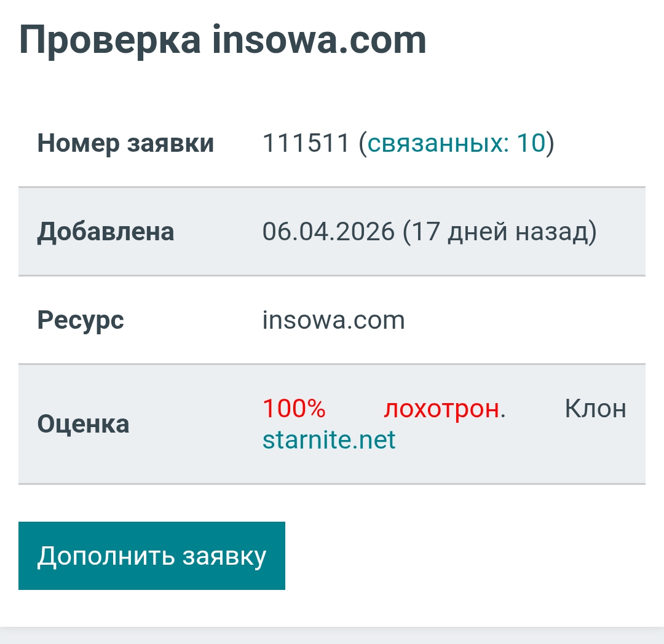Follow the starnite.net clone link
The height and width of the screenshot is (644, 664).
[329, 440]
